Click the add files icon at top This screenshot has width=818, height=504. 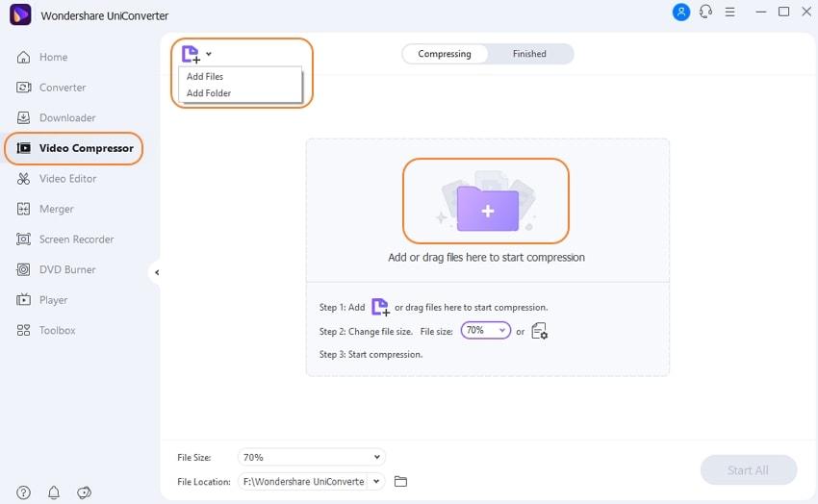tap(191, 54)
